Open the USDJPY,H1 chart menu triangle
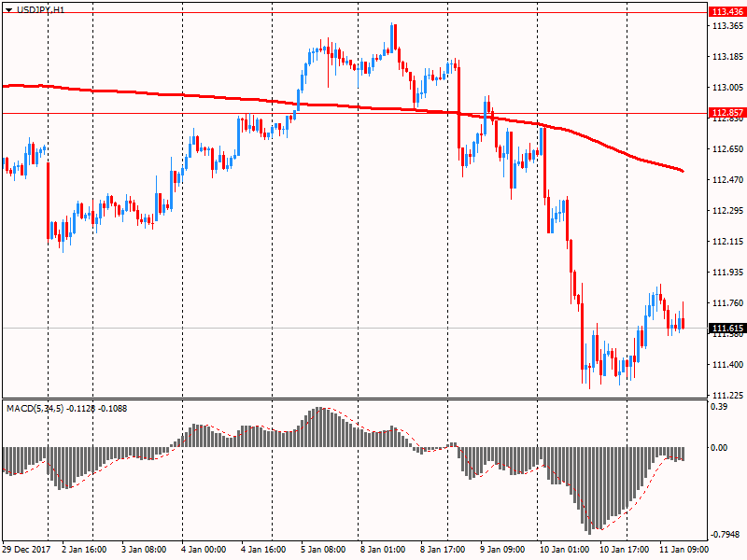This screenshot has height=560, width=747. [9, 10]
